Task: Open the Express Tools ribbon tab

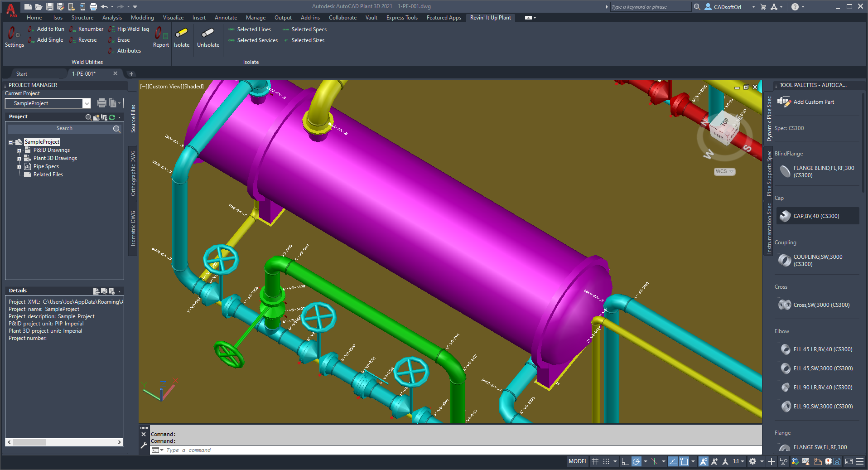Action: click(x=402, y=18)
